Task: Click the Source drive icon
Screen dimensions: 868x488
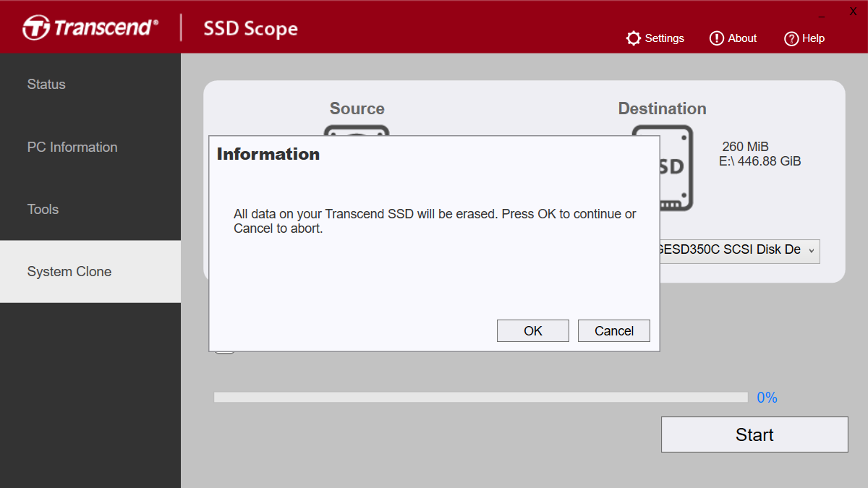Action: (x=357, y=131)
